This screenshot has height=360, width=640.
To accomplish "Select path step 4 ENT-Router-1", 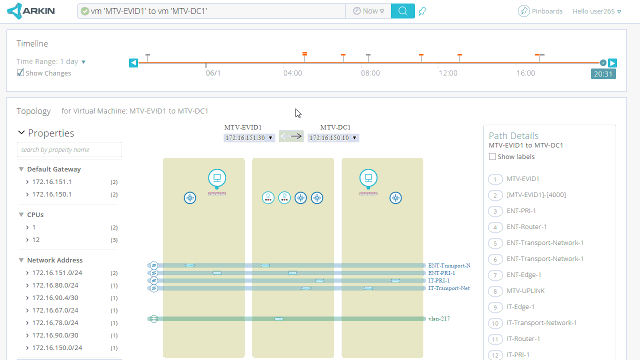I will pyautogui.click(x=518, y=227).
